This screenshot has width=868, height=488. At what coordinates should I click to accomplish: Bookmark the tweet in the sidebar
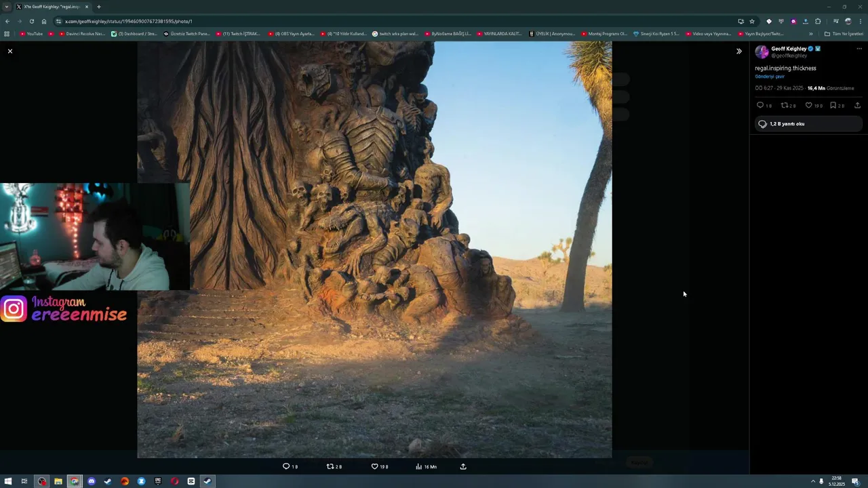(x=833, y=105)
